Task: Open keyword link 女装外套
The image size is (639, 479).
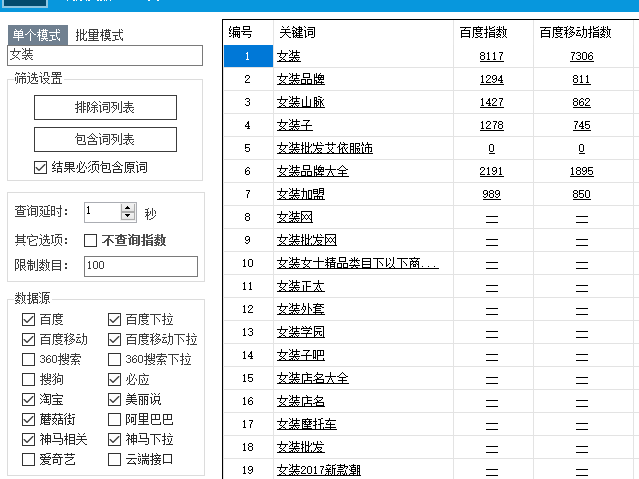Action: tap(301, 309)
